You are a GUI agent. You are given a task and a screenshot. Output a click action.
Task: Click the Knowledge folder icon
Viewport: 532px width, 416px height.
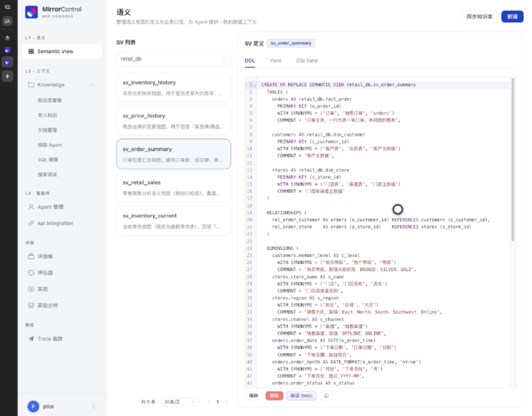coord(31,85)
